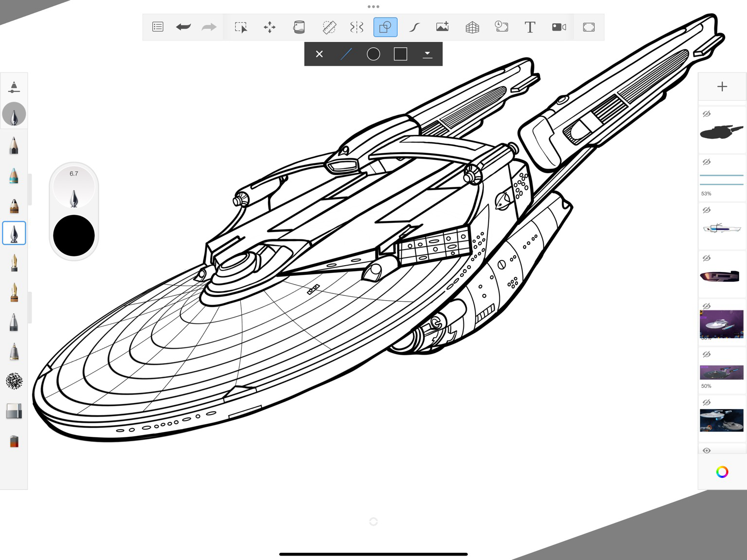Screen dimensions: 747x560
Task: Select the gold paint brush
Action: (x=14, y=292)
